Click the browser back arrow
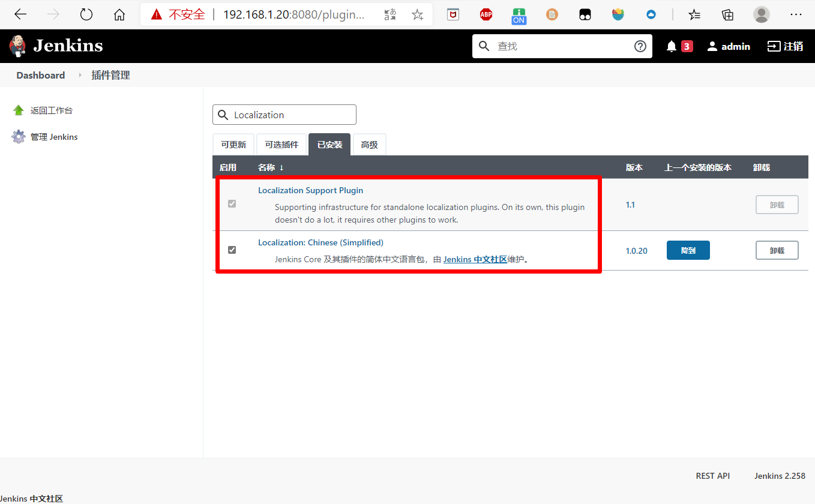This screenshot has height=504, width=815. click(20, 14)
